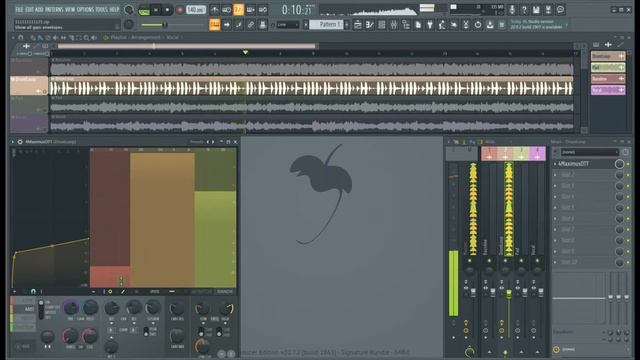Click the undo history circular-arrow icon
Screen dimensions: 640x360
478,25
